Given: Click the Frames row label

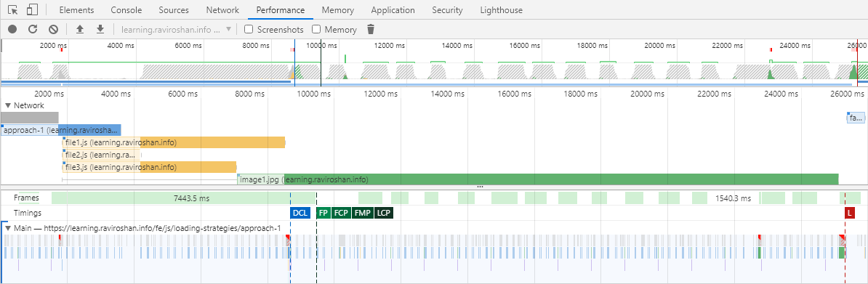Looking at the screenshot, I should [27, 198].
